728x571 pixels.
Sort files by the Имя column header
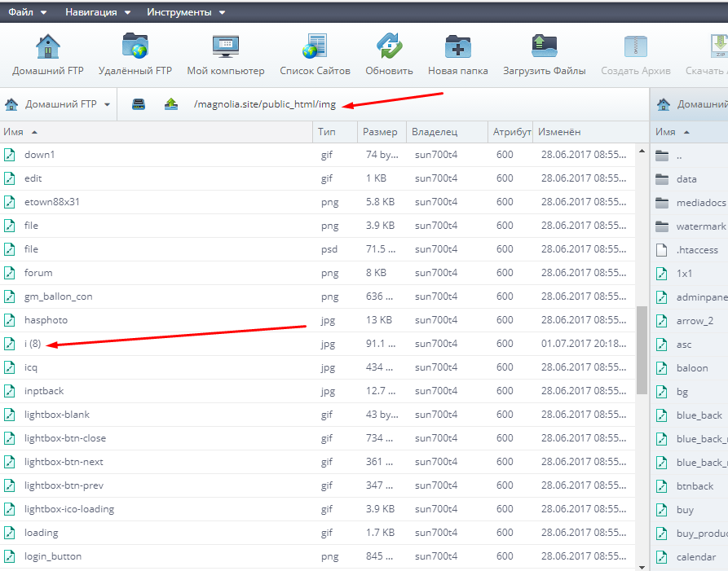(13, 131)
